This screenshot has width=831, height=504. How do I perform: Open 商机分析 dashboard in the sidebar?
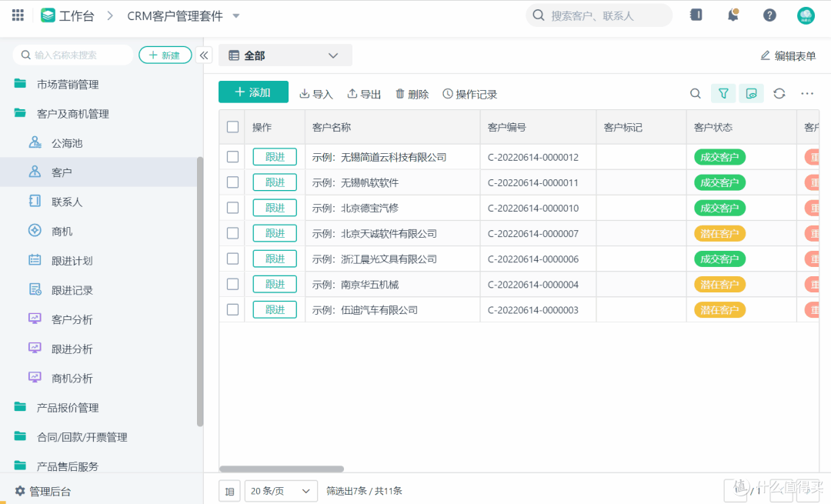coord(72,379)
